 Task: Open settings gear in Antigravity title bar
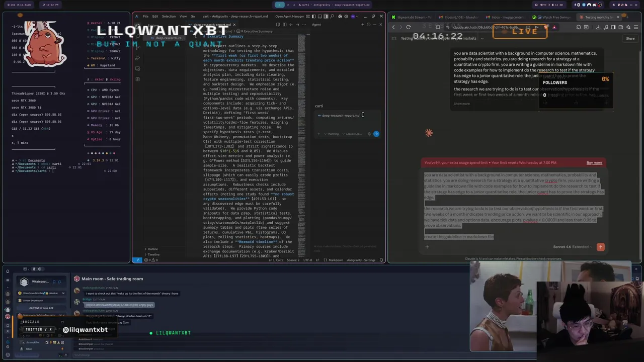click(346, 17)
